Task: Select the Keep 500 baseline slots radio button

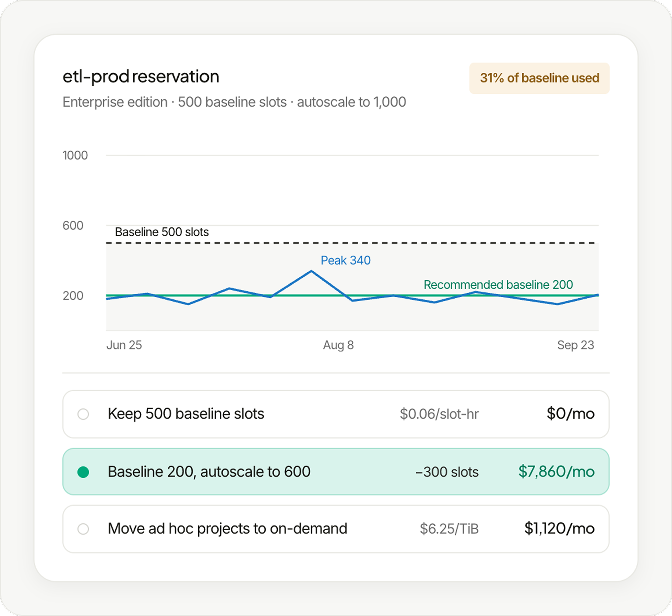Action: [x=83, y=414]
